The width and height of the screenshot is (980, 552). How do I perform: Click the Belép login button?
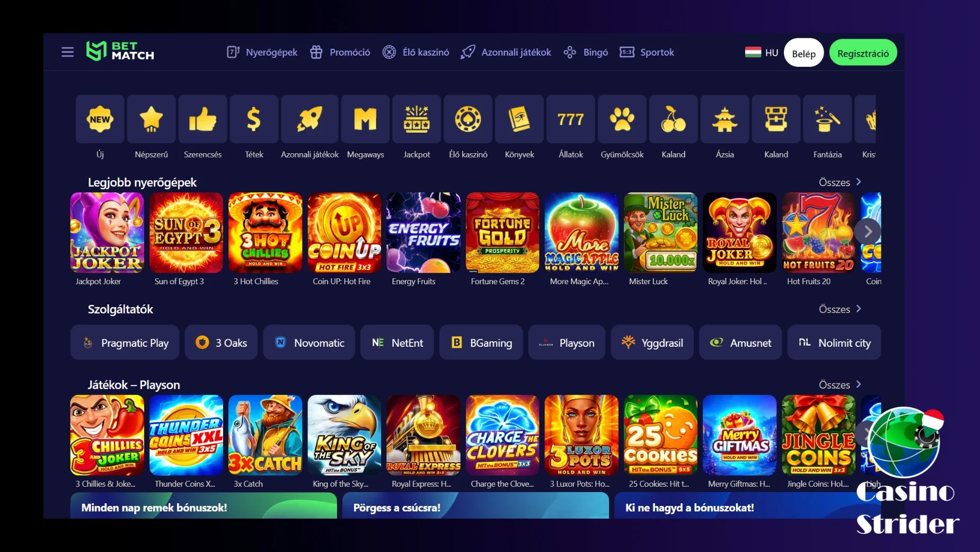pos(804,53)
